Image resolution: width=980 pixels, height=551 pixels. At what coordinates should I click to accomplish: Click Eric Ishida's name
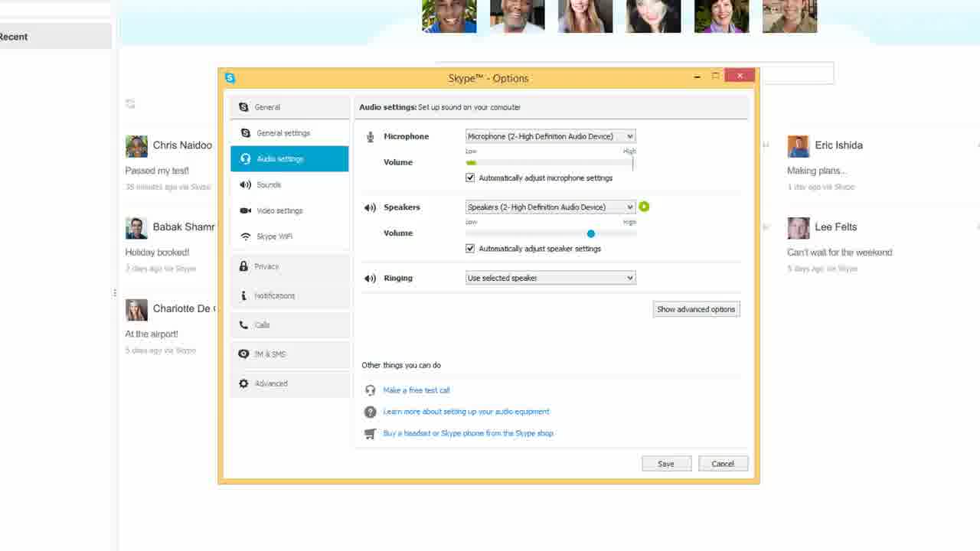838,145
